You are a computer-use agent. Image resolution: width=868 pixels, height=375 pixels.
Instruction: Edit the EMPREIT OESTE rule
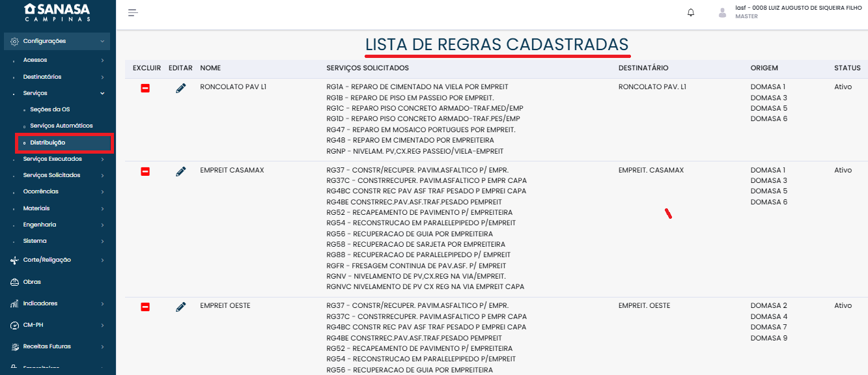[181, 307]
